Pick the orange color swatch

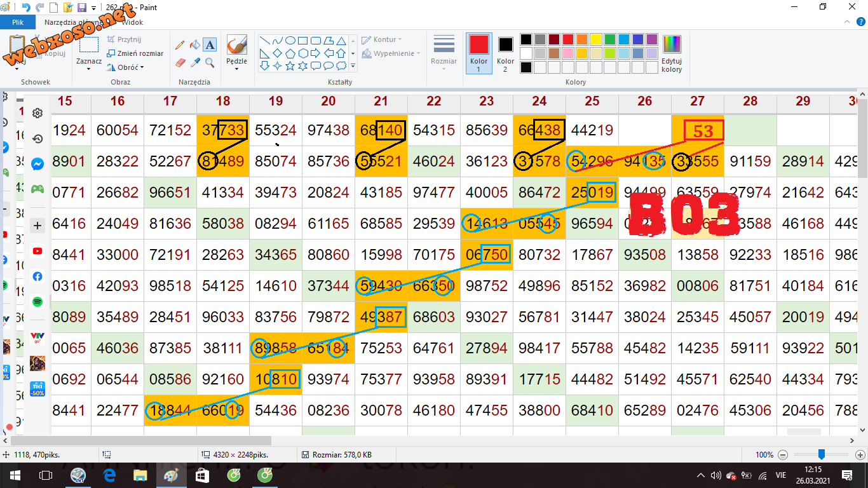[x=581, y=39]
